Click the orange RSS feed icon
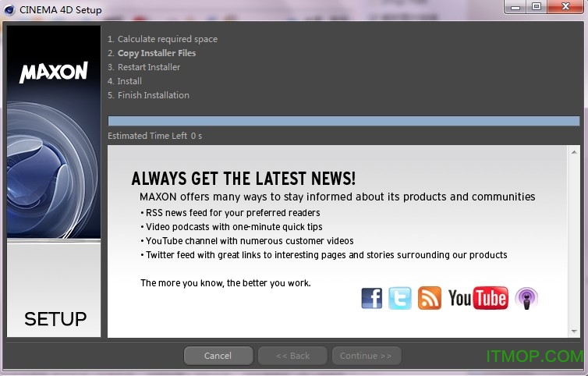The height and width of the screenshot is (376, 588). [x=429, y=297]
